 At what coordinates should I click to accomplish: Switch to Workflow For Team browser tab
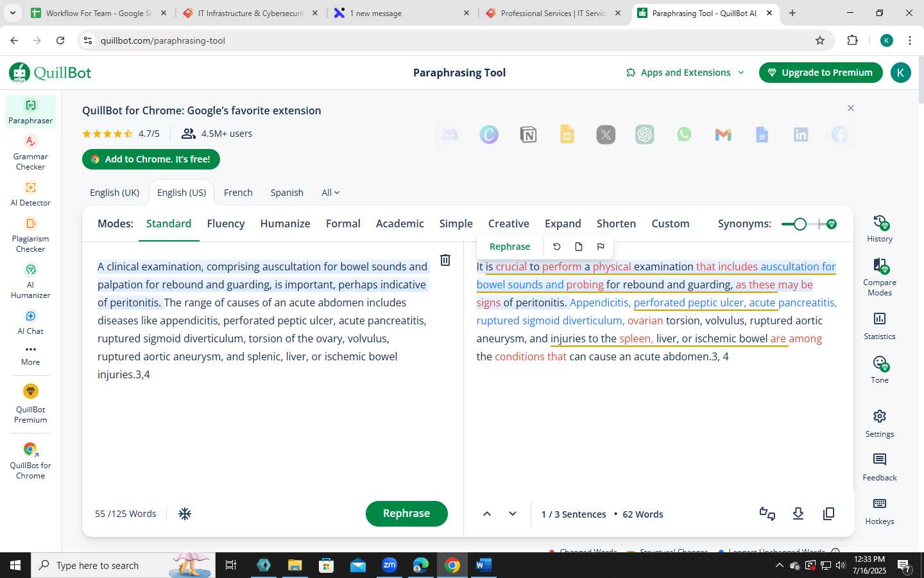[99, 13]
